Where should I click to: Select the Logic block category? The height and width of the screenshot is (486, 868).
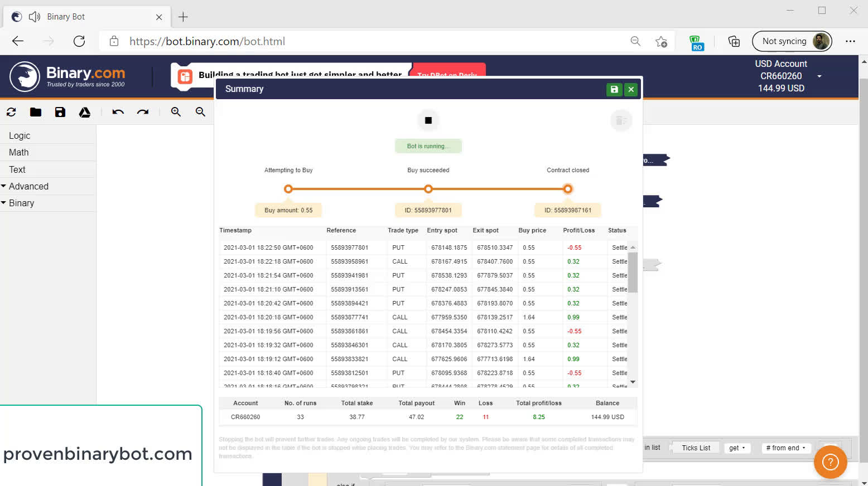[x=20, y=135]
